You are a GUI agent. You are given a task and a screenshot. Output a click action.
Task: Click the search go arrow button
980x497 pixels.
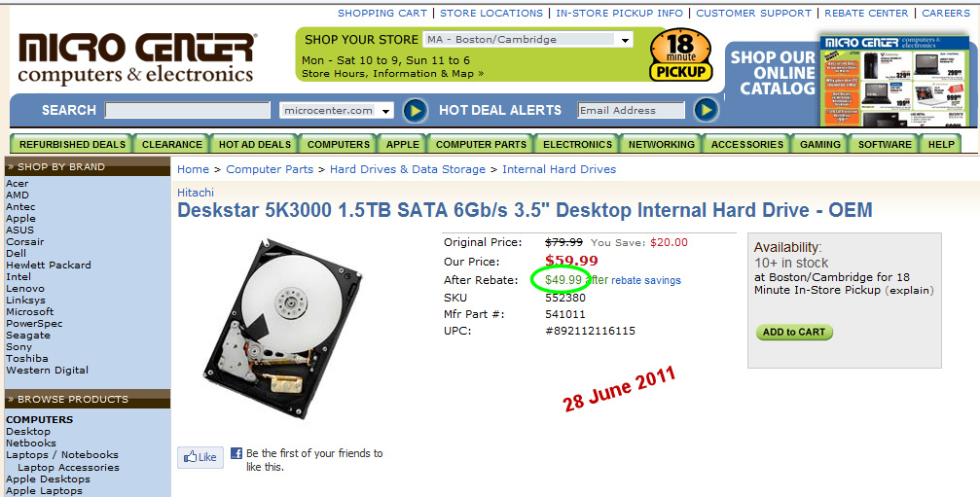click(416, 111)
